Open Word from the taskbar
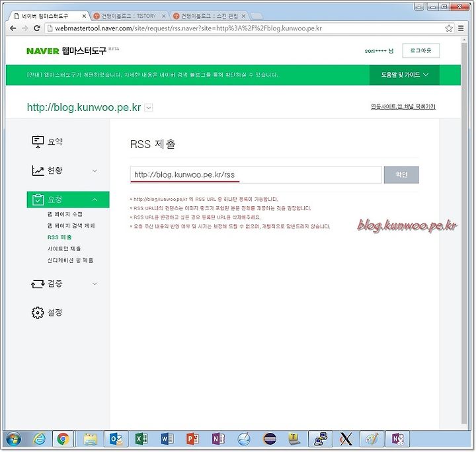The width and height of the screenshot is (476, 452). (167, 439)
